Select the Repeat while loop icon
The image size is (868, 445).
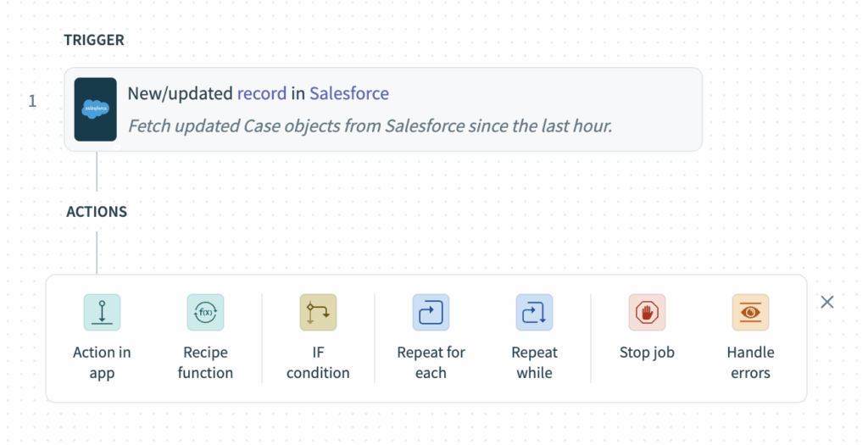(534, 312)
